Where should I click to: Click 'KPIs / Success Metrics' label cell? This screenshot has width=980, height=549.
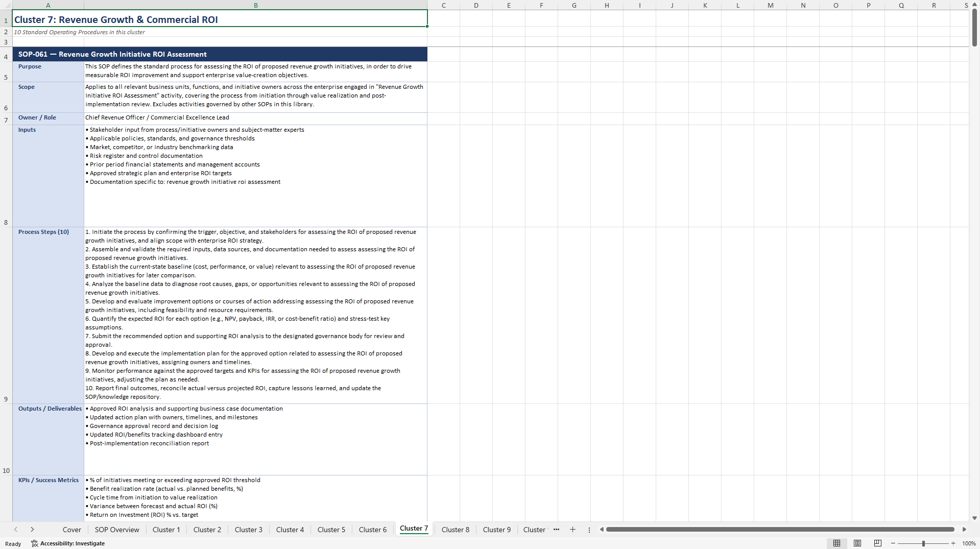49,498
